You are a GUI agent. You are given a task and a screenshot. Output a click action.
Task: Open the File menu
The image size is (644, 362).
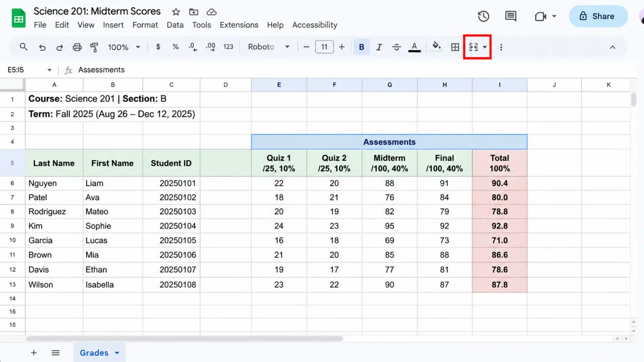coord(40,25)
